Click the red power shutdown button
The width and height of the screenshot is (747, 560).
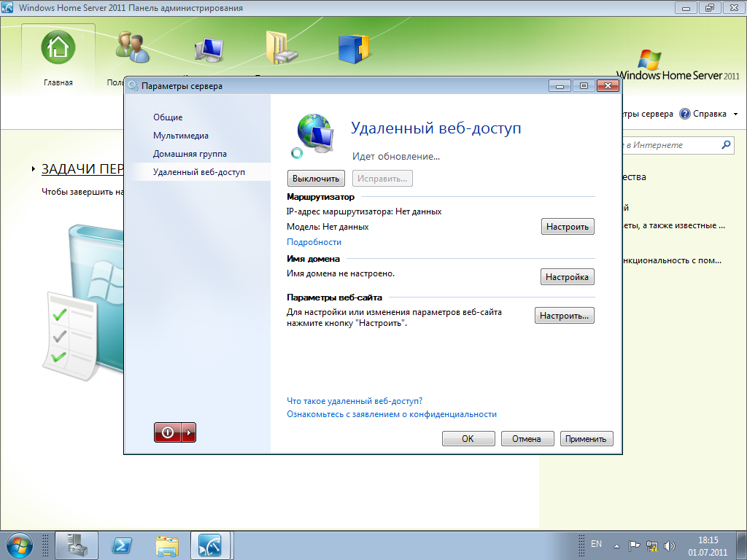coord(168,432)
